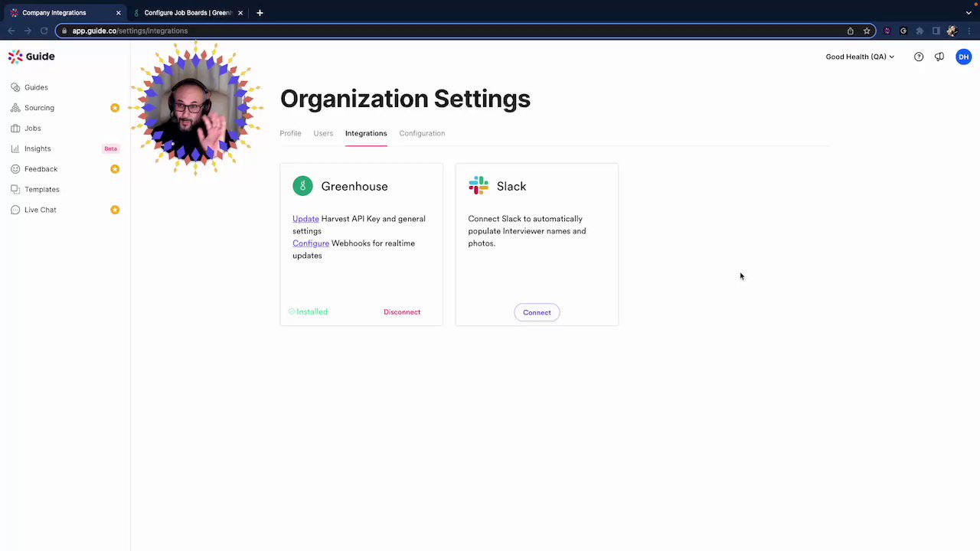Click the star badge beside Sourcing
The height and width of the screenshot is (551, 980).
115,108
